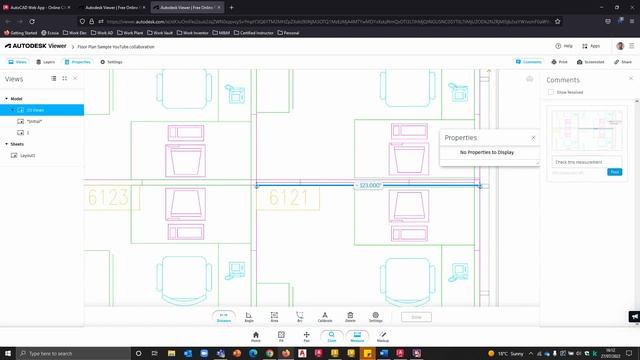Click the comment text input field
Screen dimensions: 640x360
(x=587, y=162)
